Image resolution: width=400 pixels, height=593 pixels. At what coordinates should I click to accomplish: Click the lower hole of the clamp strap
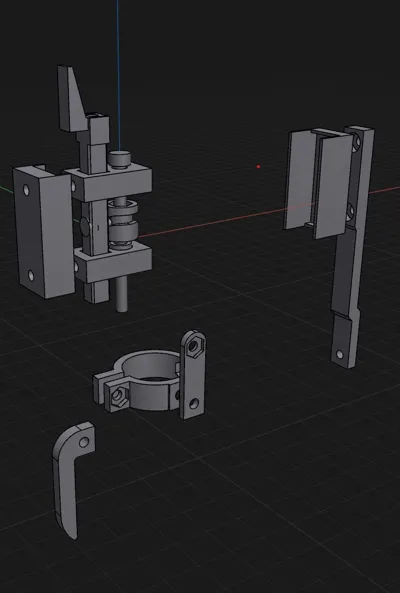coord(194,404)
